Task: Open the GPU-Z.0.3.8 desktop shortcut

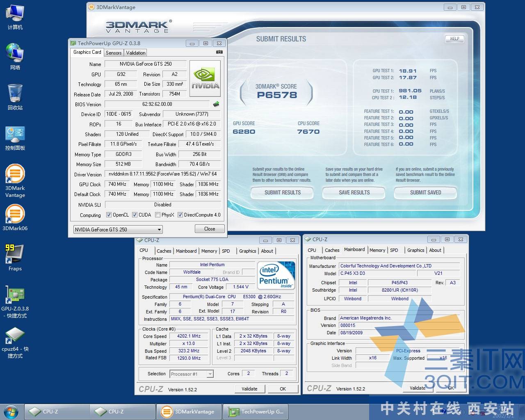Action: [x=15, y=302]
